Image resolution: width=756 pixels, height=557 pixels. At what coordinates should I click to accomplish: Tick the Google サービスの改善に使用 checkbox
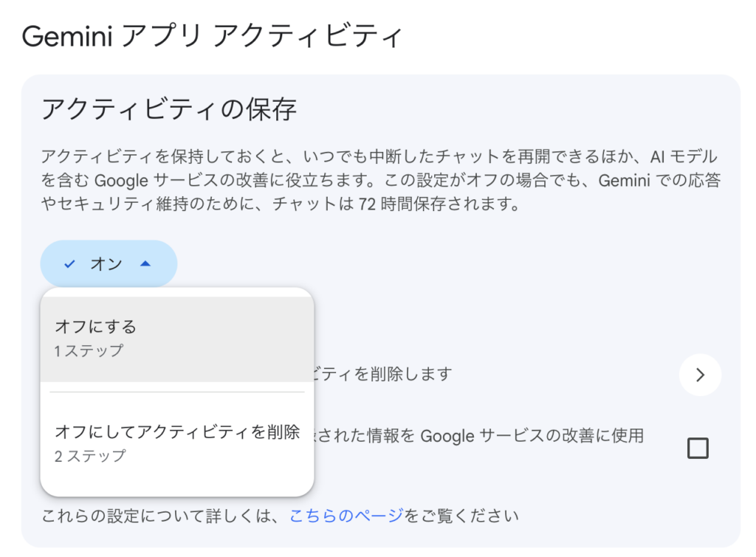(x=697, y=448)
